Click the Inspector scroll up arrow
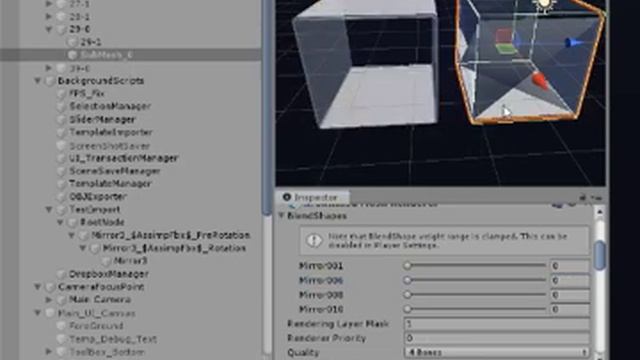 (600, 211)
